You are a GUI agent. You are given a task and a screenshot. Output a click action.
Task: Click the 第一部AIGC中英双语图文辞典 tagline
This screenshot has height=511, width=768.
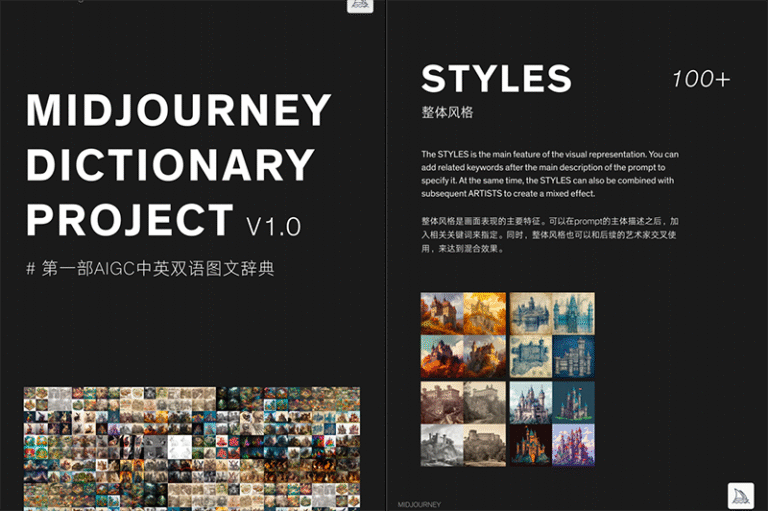pos(150,268)
